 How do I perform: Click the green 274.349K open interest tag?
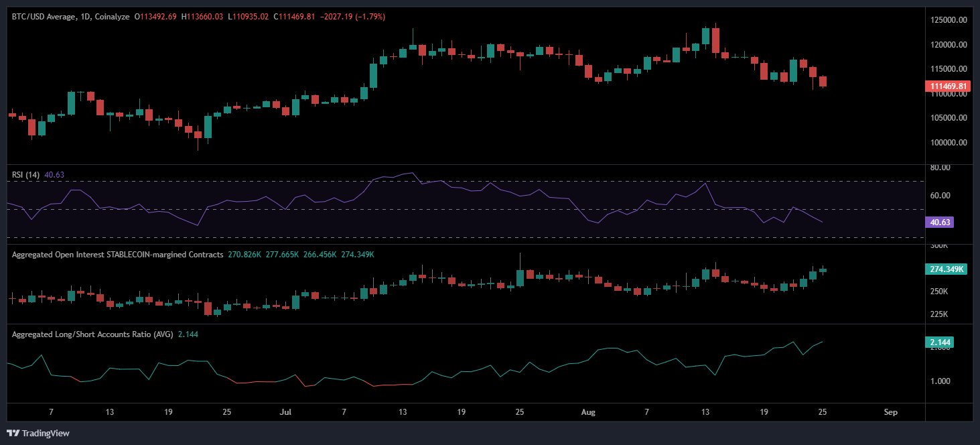(x=947, y=269)
